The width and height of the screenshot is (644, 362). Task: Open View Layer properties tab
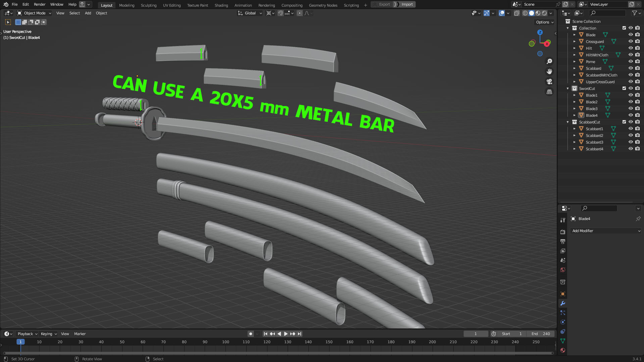563,251
